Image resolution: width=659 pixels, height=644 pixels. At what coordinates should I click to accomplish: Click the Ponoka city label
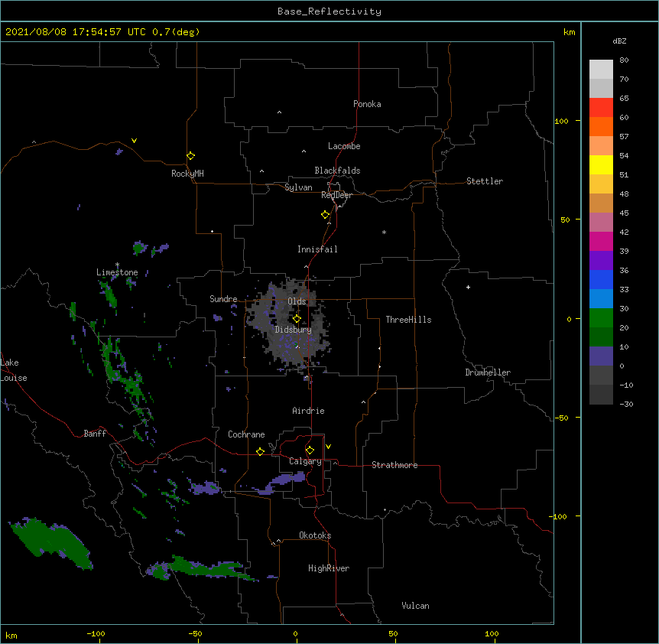[367, 104]
